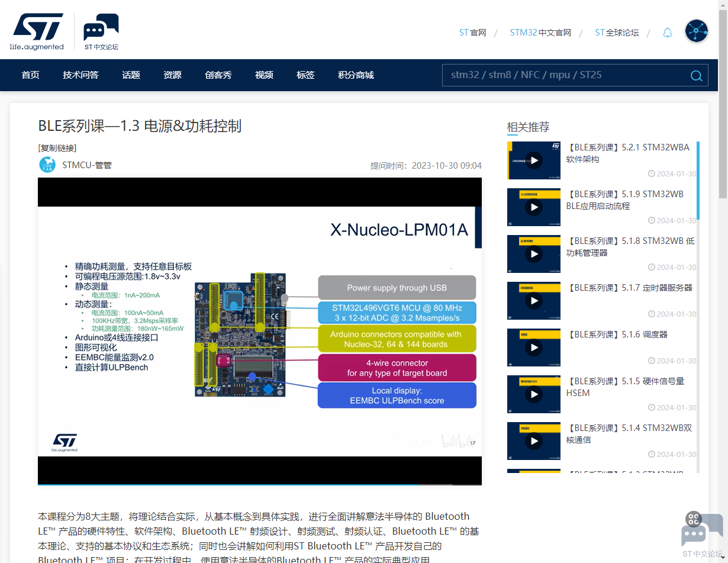728x563 pixels.
Task: Open the 积分商城 navigation item
Action: point(356,75)
